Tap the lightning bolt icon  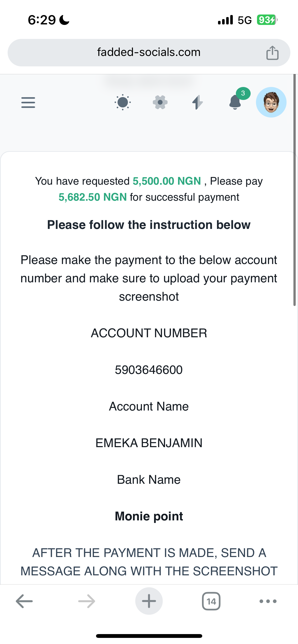pos(197,102)
